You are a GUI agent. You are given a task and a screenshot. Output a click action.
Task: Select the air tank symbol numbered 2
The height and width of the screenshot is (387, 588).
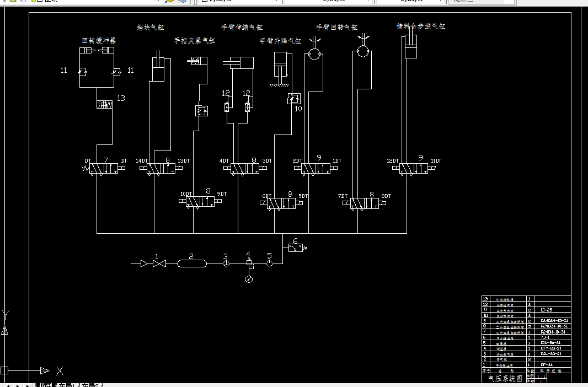pyautogui.click(x=192, y=264)
